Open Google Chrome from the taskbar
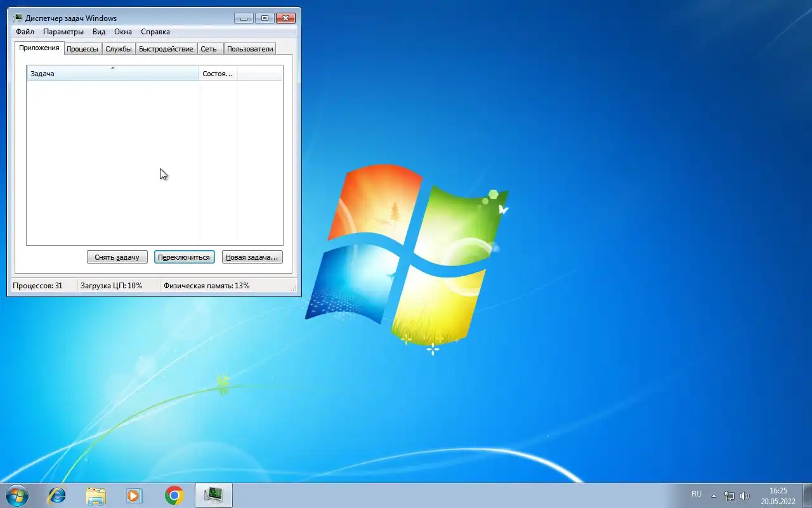Viewport: 812px width, 508px height. click(x=174, y=495)
